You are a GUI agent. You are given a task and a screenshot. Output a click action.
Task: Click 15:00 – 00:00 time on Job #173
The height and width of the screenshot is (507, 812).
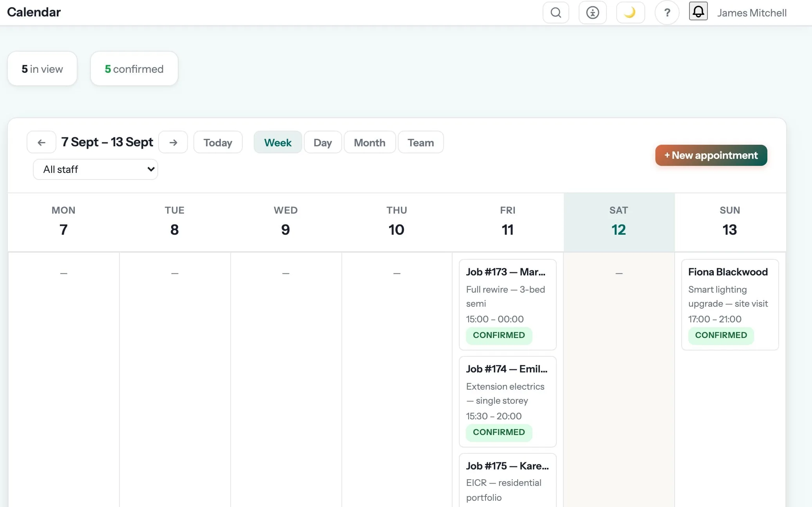(x=494, y=319)
